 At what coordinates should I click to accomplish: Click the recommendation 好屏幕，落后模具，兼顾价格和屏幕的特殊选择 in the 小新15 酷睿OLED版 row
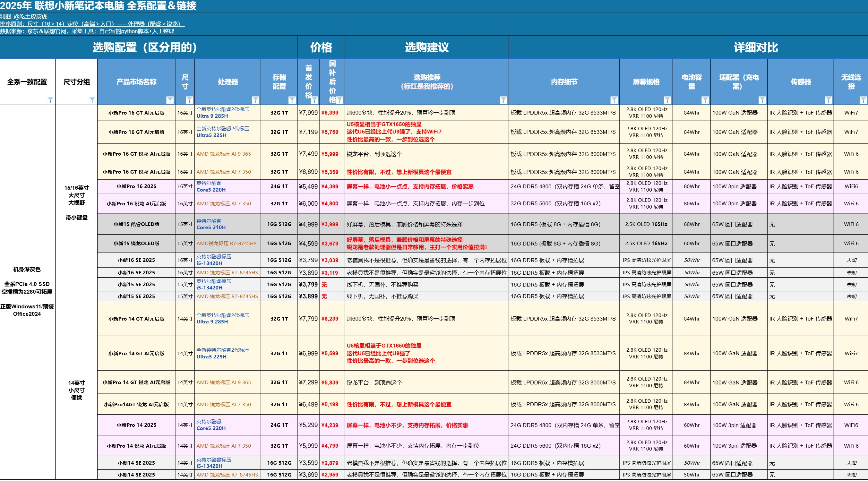405,224
